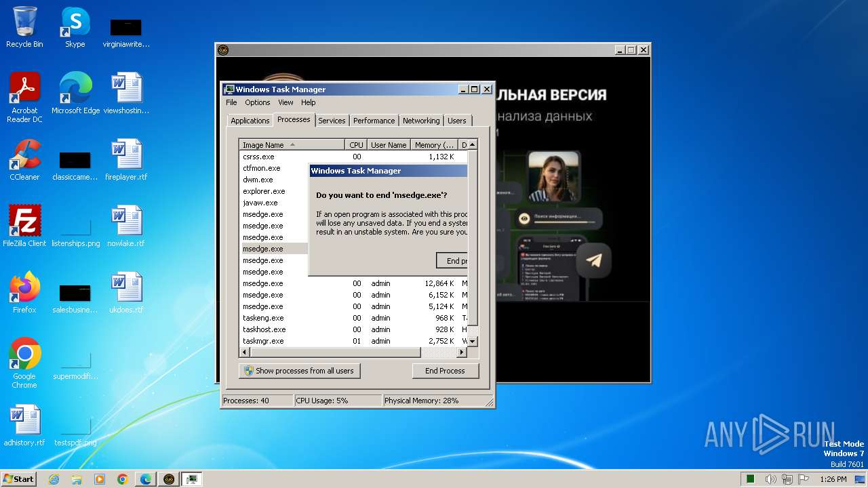Launch Skype from the desktop
The image size is (868, 488).
[75, 27]
